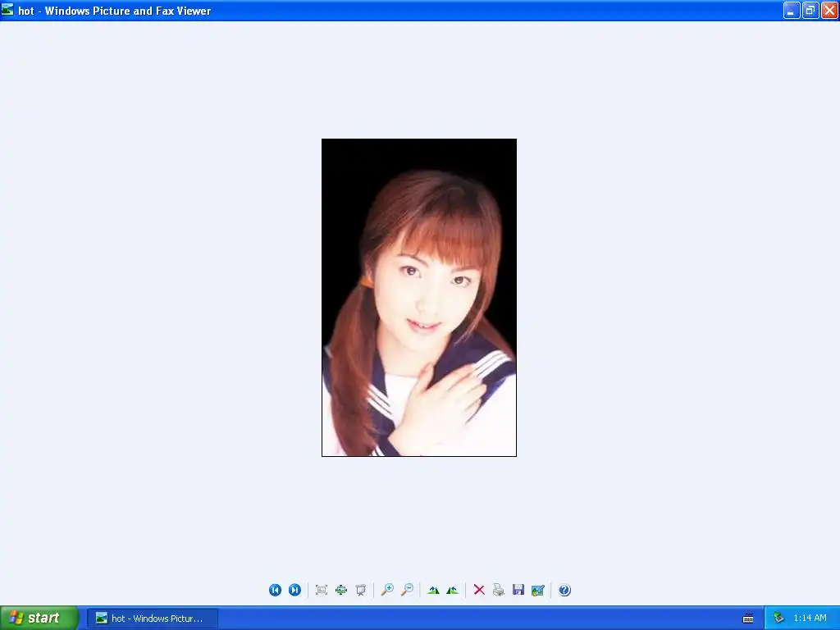Start the Slide Show
The height and width of the screenshot is (630, 840).
361,590
